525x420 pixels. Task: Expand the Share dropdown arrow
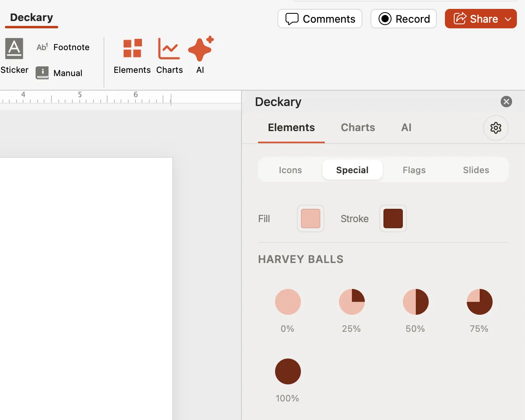pos(508,19)
